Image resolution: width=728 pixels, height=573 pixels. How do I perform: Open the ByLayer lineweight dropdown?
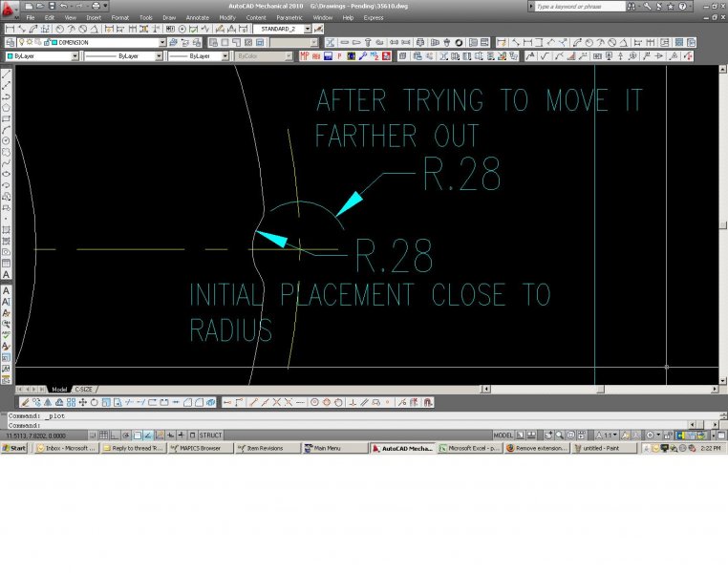coord(225,55)
